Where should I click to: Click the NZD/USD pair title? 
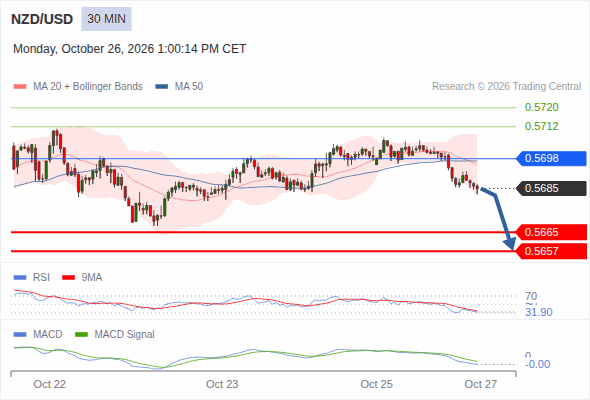pyautogui.click(x=42, y=19)
